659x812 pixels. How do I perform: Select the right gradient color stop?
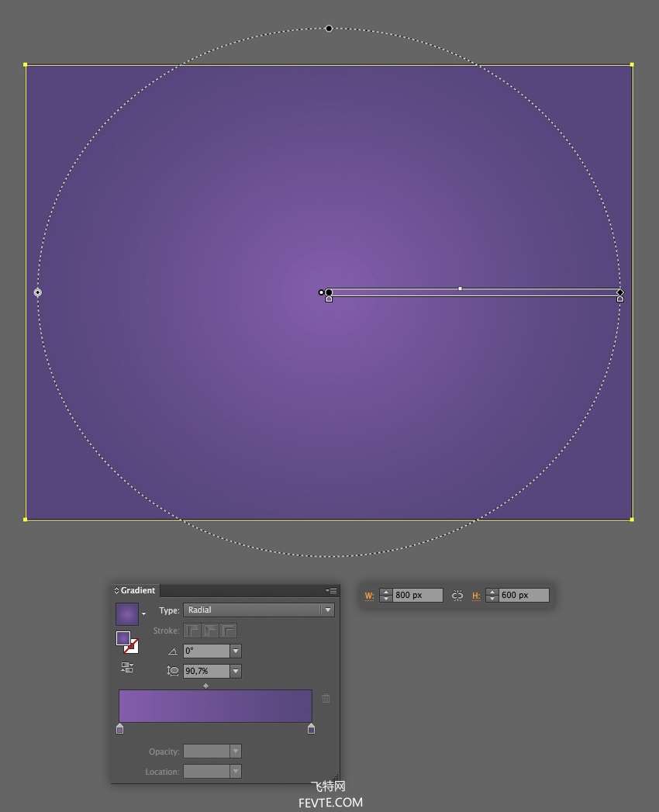pos(311,728)
